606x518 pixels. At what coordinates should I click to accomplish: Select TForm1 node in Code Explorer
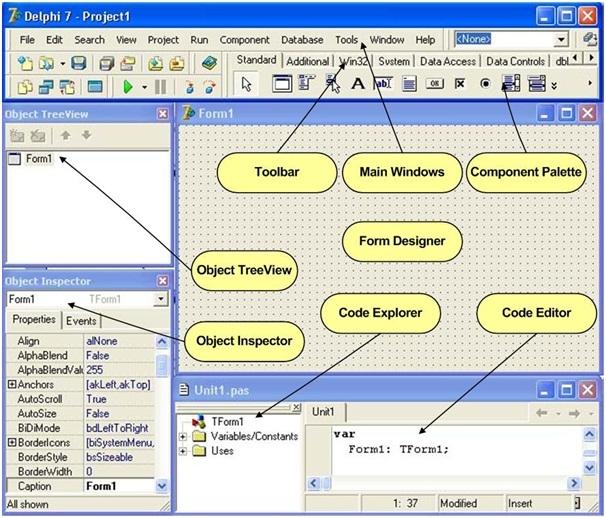227,421
